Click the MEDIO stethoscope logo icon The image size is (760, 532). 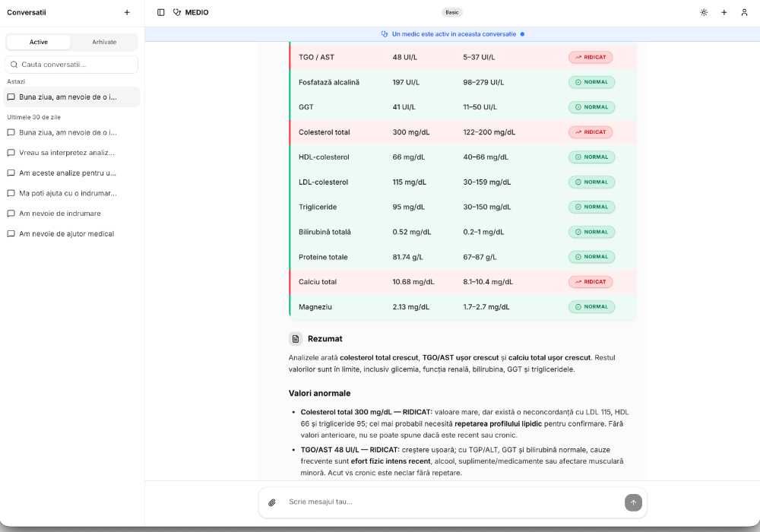(177, 13)
